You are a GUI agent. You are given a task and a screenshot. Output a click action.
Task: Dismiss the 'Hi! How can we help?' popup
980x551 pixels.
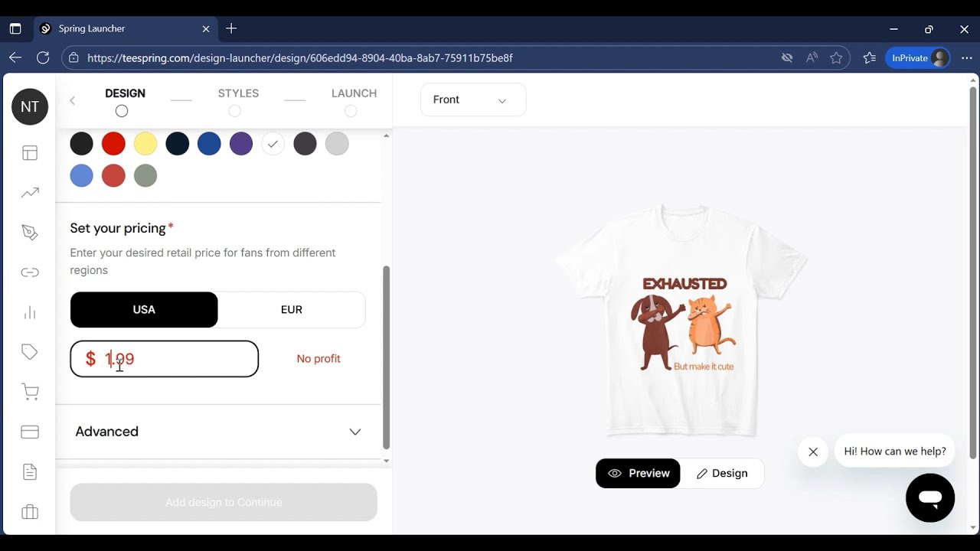pos(813,452)
